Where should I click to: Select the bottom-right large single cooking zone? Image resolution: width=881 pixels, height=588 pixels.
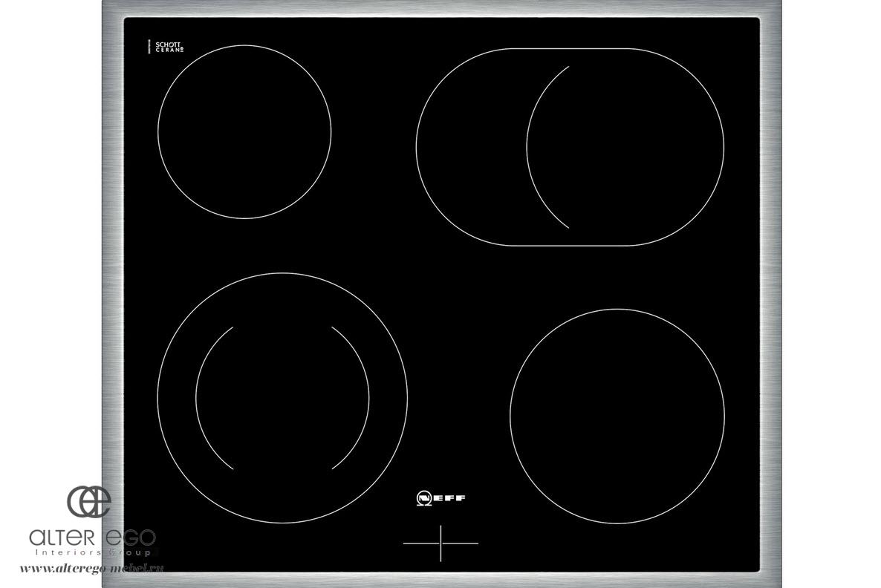coord(617,416)
